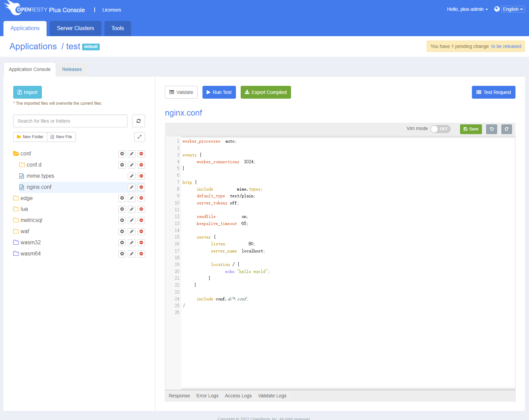The image size is (529, 420).
Task: Open the English language dropdown
Action: click(513, 9)
